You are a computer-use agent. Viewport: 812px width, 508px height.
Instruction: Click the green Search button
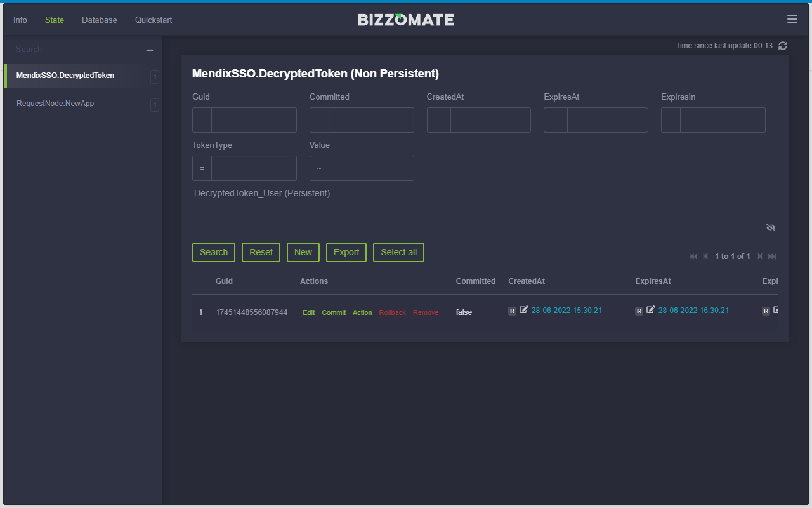(x=214, y=252)
